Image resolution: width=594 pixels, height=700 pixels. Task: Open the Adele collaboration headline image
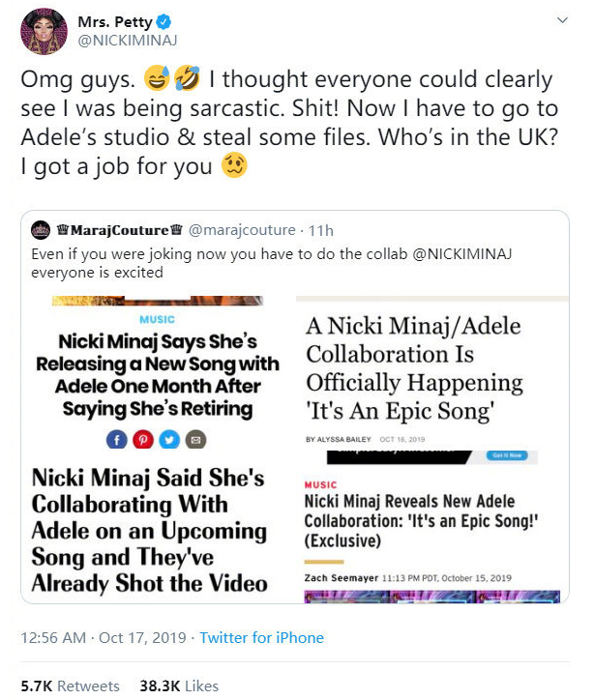tap(157, 372)
